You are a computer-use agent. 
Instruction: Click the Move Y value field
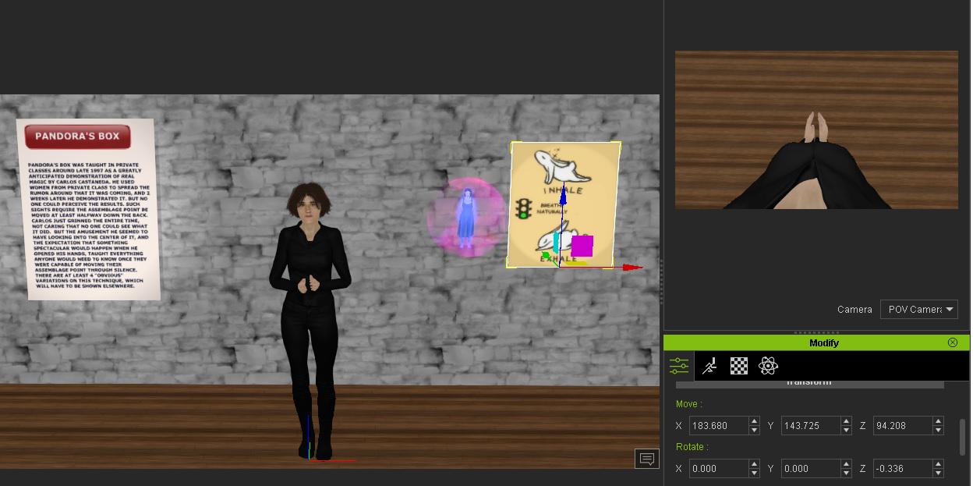808,425
